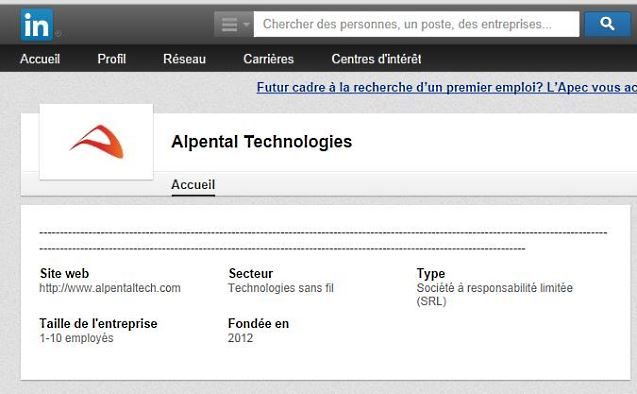Click the 'Fondée en' heading
The image size is (637, 394).
(x=258, y=323)
